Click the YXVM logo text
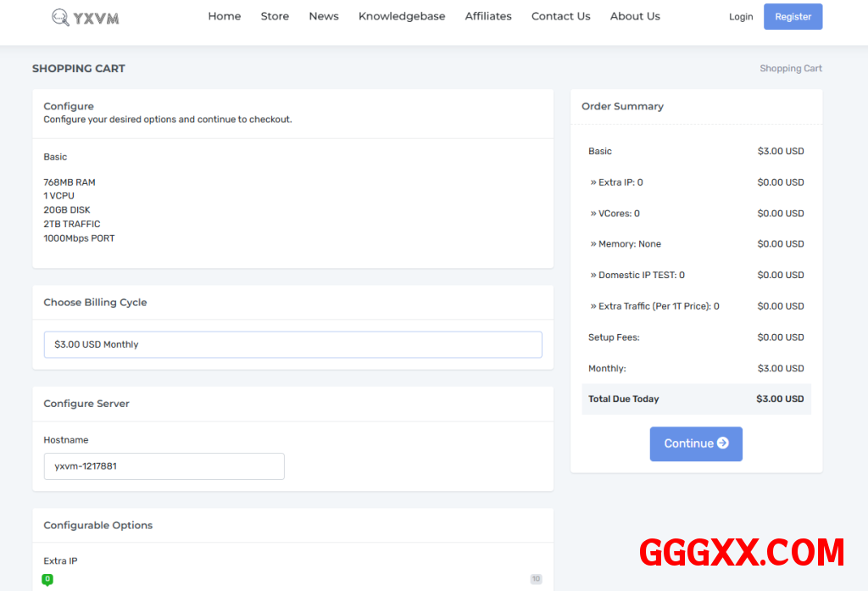This screenshot has width=868, height=591. [96, 18]
